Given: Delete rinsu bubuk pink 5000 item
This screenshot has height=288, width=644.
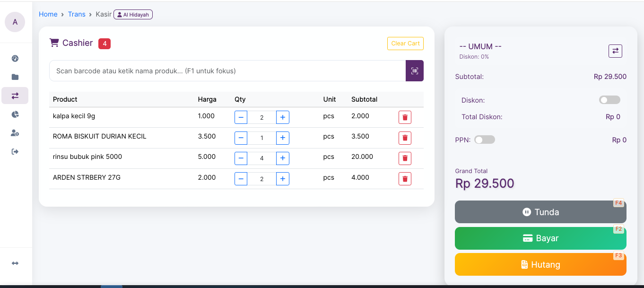Looking at the screenshot, I should [x=405, y=158].
